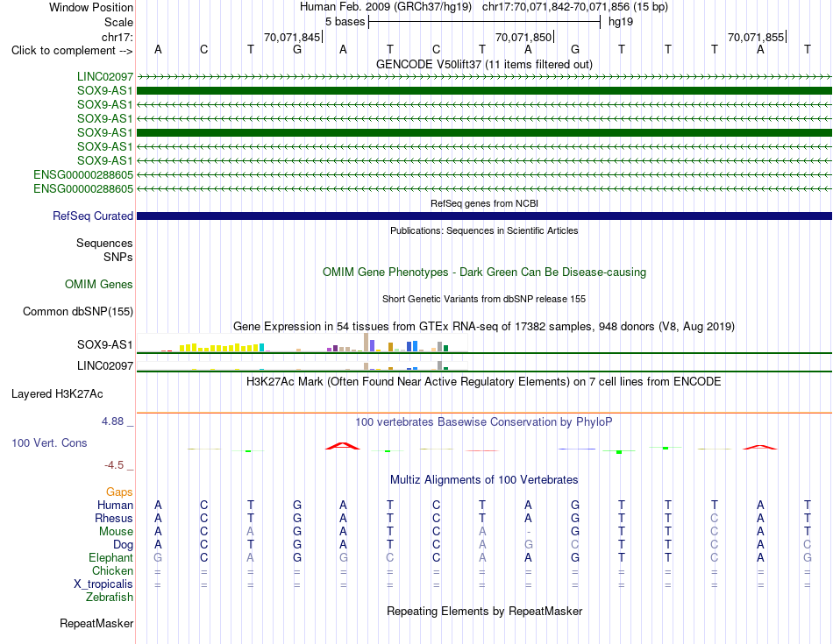Click the SNPs track label
Screen dimensions: 833x644
(118, 257)
